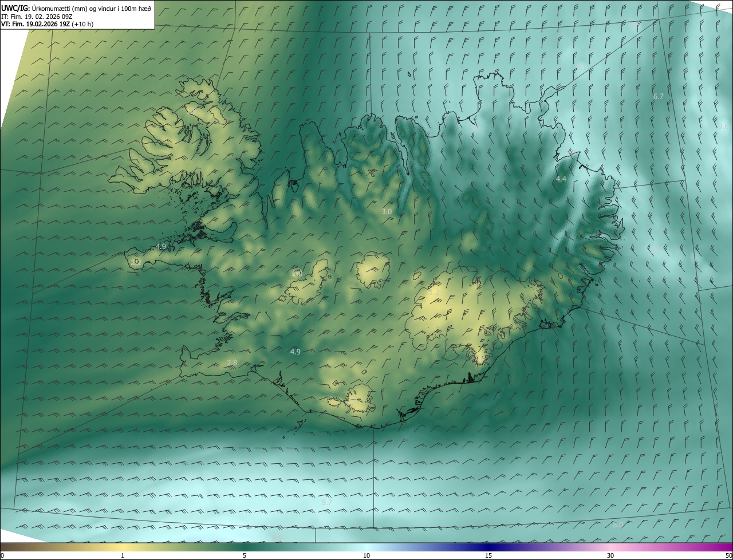Select the "IT: Fim. 19. 02. 2026 09Z" line
733x560 pixels.
(x=37, y=17)
